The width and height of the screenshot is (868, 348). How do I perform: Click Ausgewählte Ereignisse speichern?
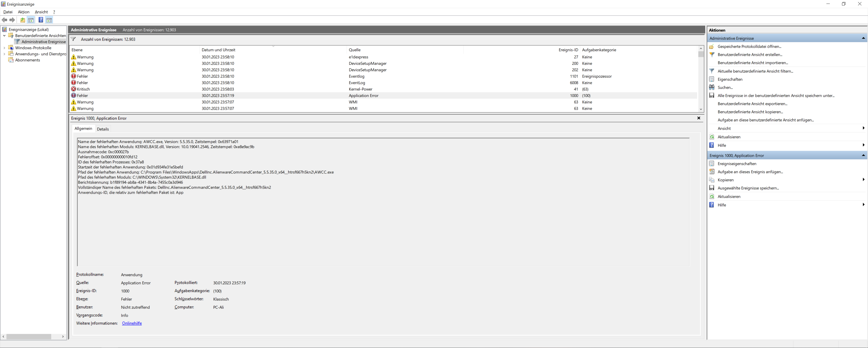[748, 188]
